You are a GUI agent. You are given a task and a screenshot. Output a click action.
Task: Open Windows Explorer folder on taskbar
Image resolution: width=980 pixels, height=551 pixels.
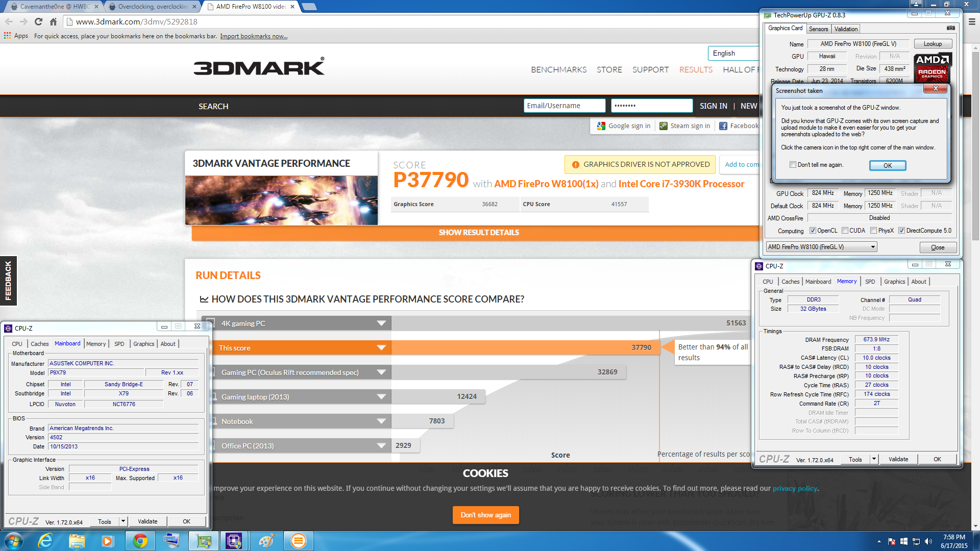[77, 541]
